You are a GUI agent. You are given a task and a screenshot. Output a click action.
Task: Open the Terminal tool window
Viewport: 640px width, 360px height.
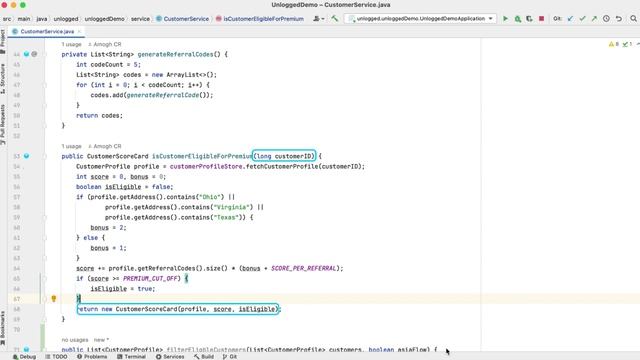pos(131,356)
